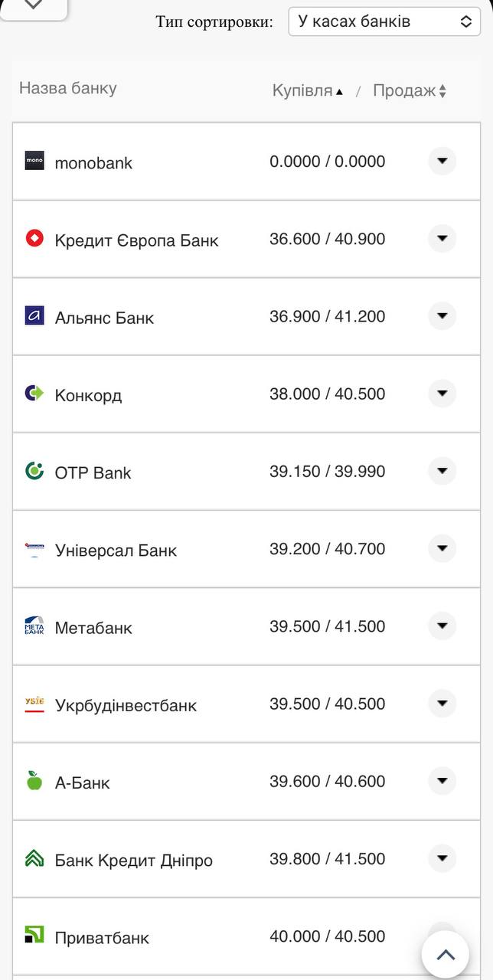Click the OTP Bank logo icon
Viewport: 493px width, 980px height.
(x=34, y=471)
